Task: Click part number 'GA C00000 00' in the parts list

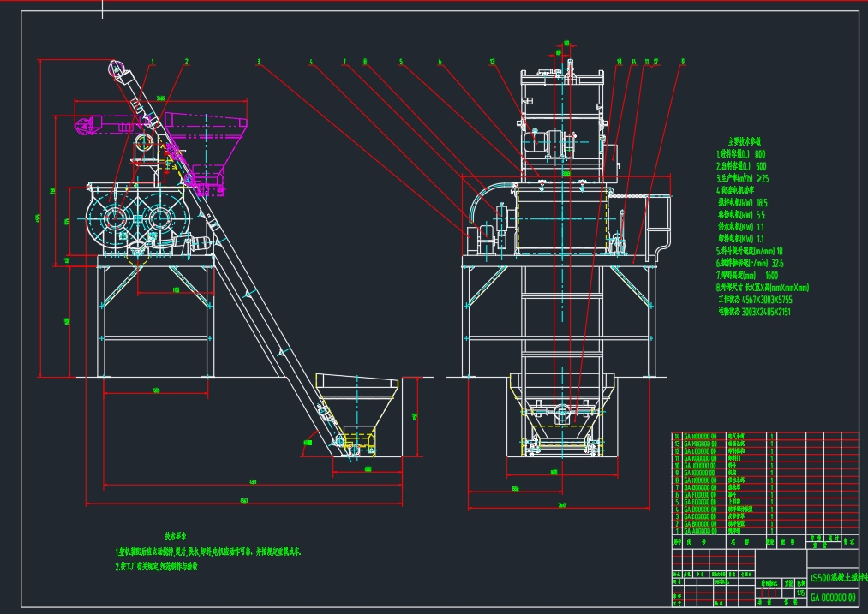Action: coord(700,516)
